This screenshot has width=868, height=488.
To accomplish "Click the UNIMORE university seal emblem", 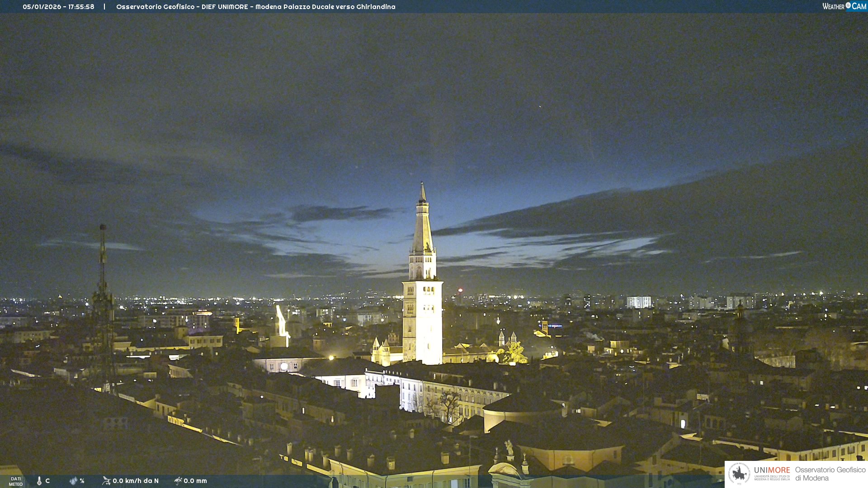I will tap(739, 474).
